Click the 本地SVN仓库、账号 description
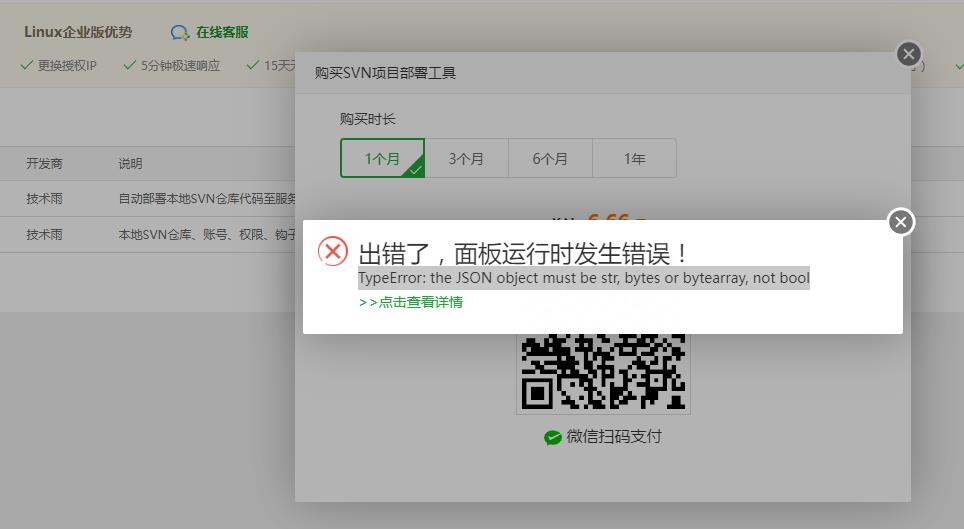Screen dimensions: 964x529 click(x=207, y=234)
